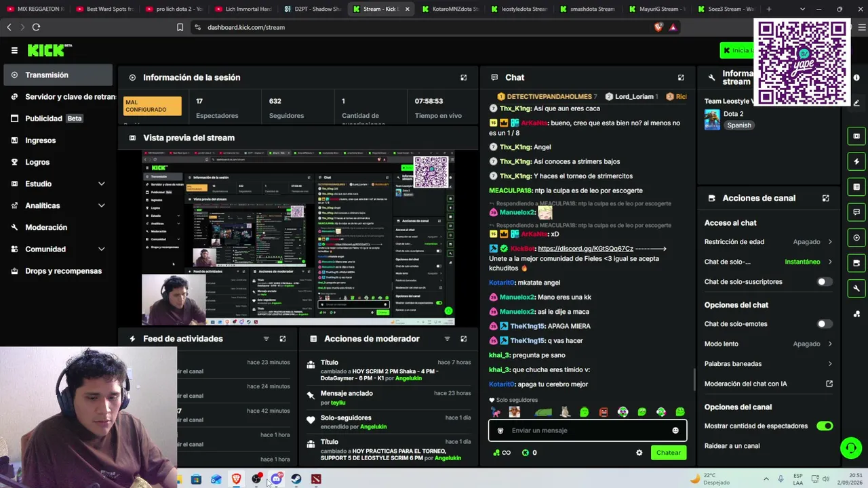
Task: Open Modo lento options
Action: pyautogui.click(x=768, y=344)
